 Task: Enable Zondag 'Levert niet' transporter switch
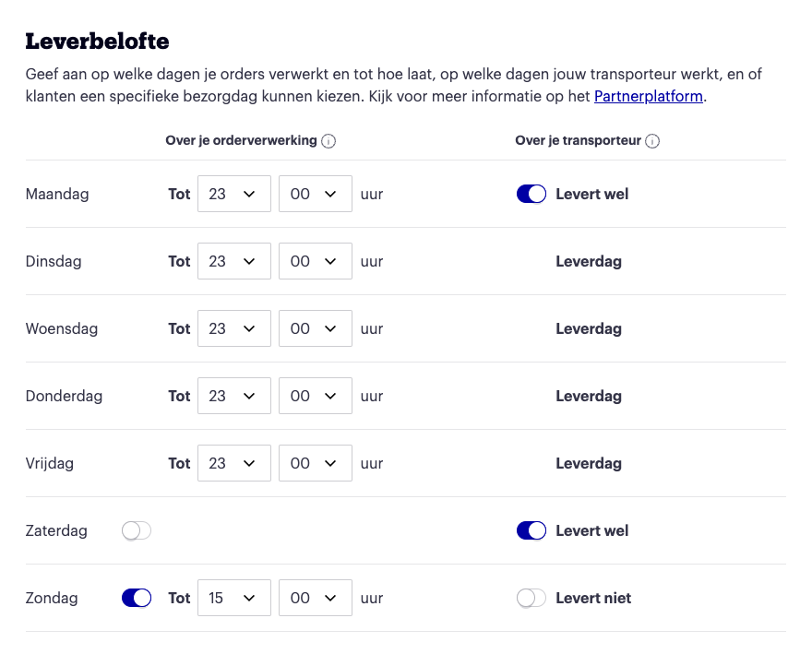pyautogui.click(x=531, y=598)
